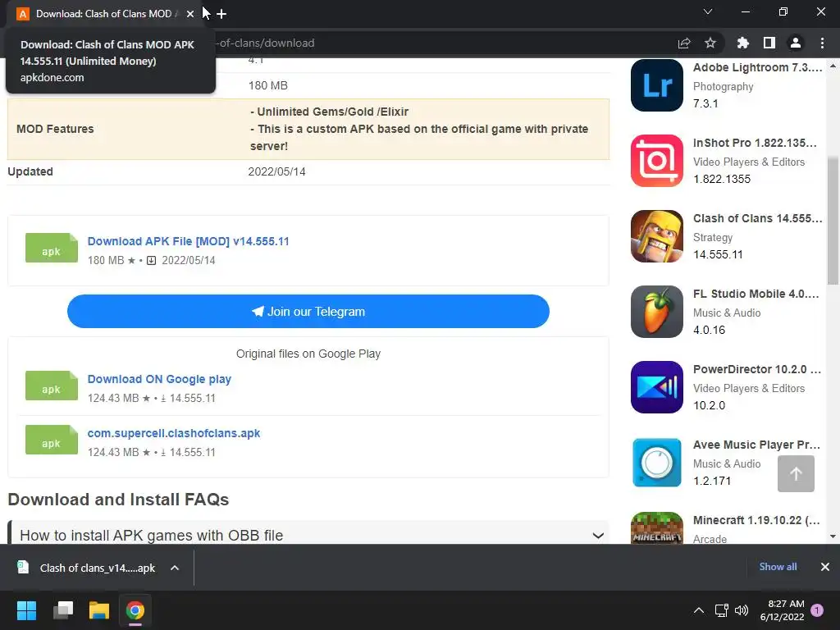Open the FL Studio Mobile 4.0 title link

[756, 294]
